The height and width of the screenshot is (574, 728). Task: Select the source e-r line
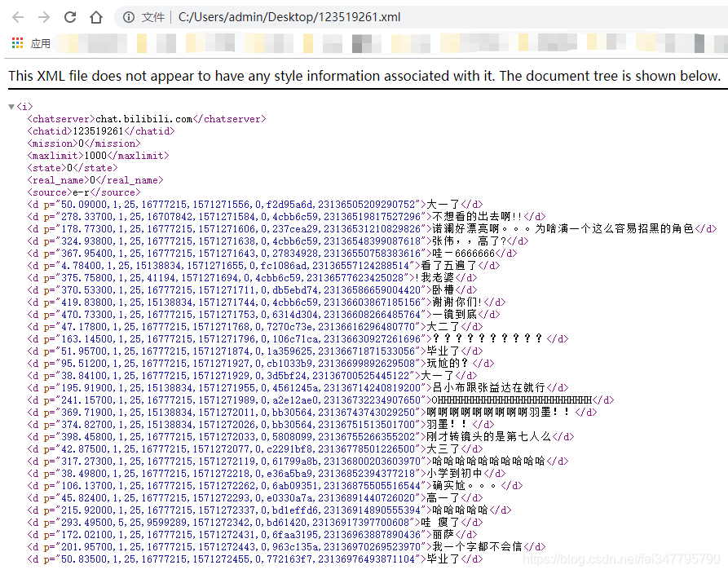coord(84,192)
